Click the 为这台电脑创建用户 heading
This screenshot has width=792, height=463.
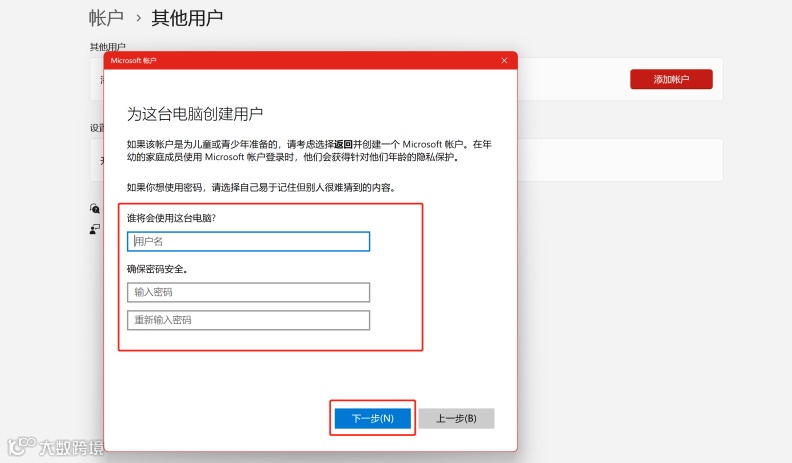tap(195, 114)
